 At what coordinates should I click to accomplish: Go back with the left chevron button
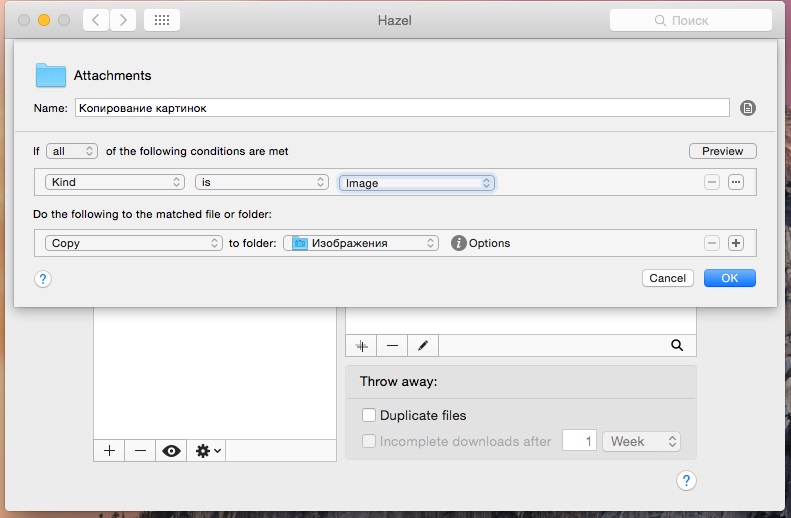coord(96,20)
